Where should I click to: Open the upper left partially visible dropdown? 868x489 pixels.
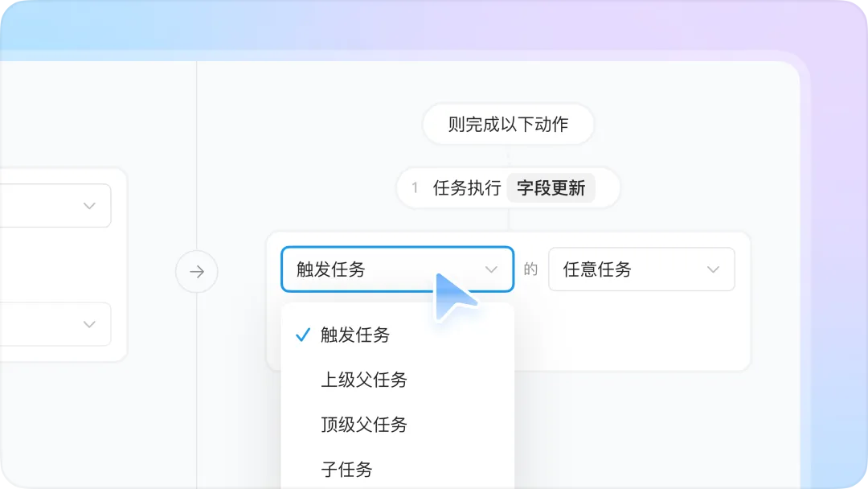[x=55, y=206]
